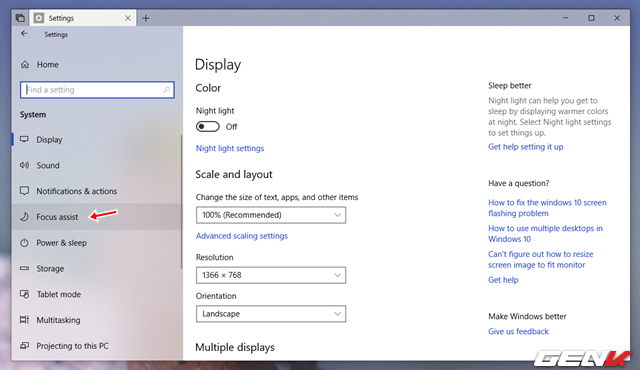Image resolution: width=640 pixels, height=370 pixels.
Task: Open Multitasking settings page
Action: pos(97,320)
